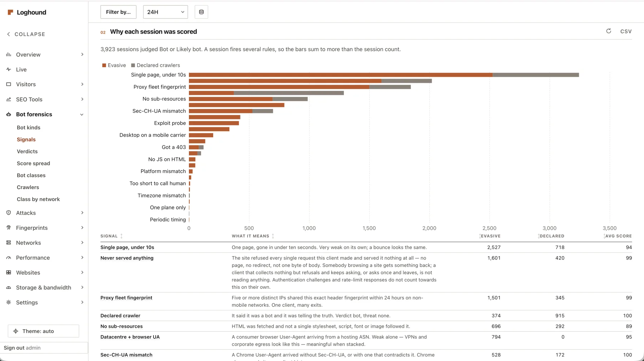Click the Bot forensics robot icon

(x=9, y=114)
